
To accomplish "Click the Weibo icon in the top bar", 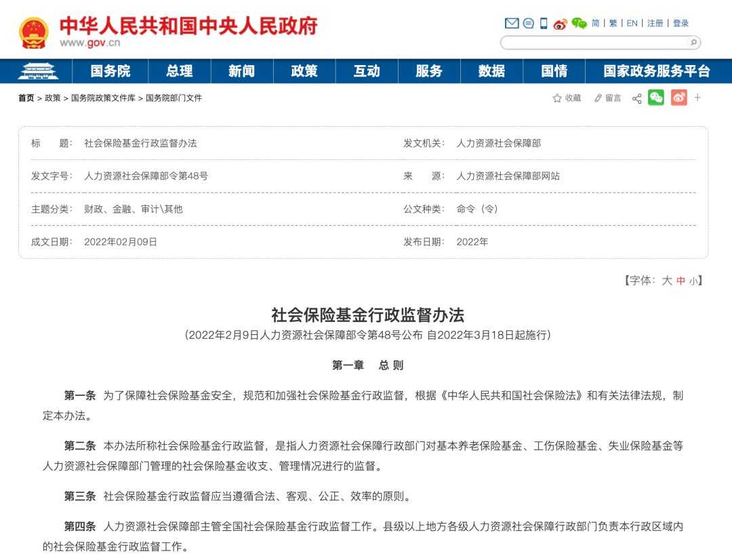I will coord(559,24).
